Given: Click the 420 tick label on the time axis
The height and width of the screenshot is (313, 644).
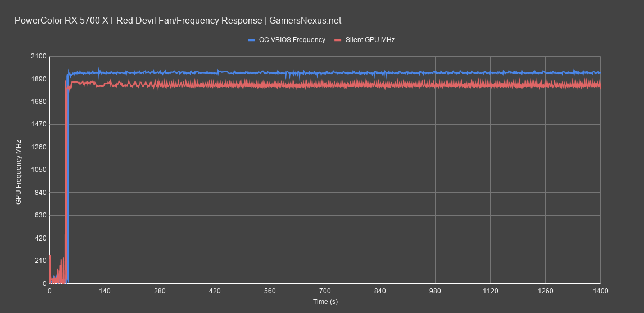Looking at the screenshot, I should click(x=215, y=291).
